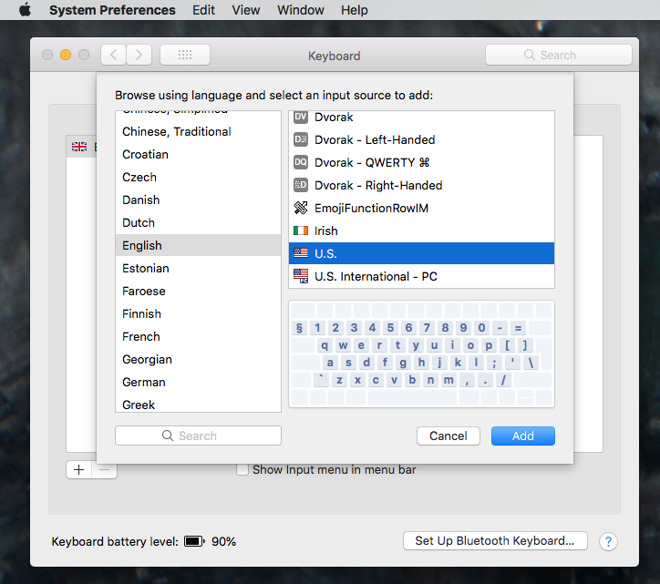660x584 pixels.
Task: Click the Dvorak Right-Handed icon
Action: tap(301, 185)
